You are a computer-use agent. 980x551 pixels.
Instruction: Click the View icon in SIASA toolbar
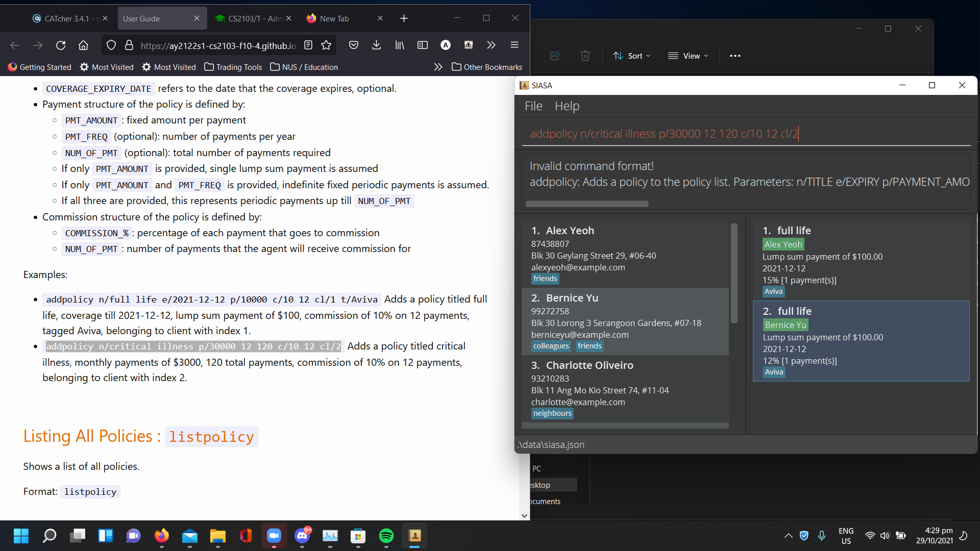673,55
